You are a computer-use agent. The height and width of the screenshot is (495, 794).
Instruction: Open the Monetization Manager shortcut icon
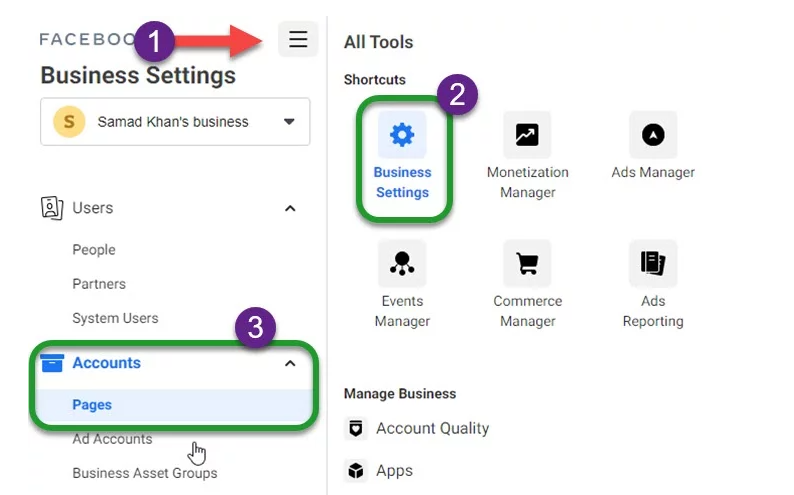tap(527, 135)
